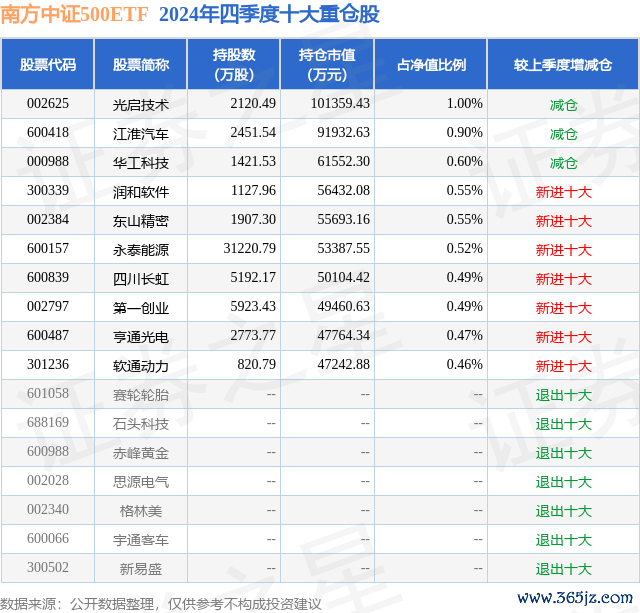640x613 pixels.
Task: Click market value 50104.42
Action: point(344,278)
